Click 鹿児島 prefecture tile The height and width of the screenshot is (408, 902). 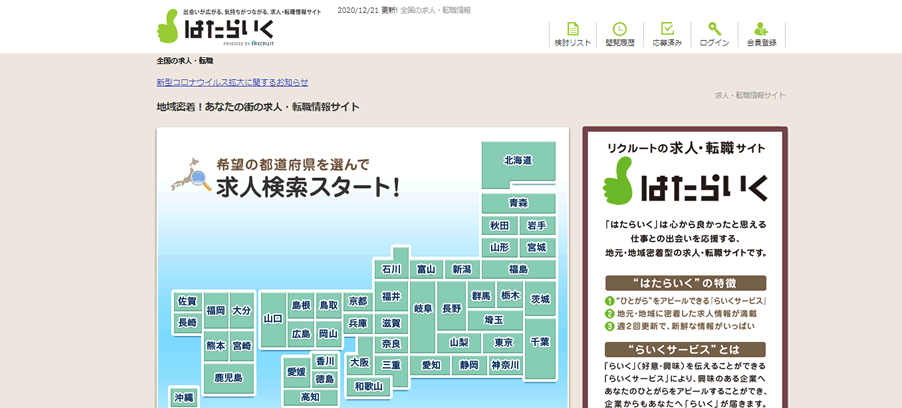pyautogui.click(x=229, y=377)
